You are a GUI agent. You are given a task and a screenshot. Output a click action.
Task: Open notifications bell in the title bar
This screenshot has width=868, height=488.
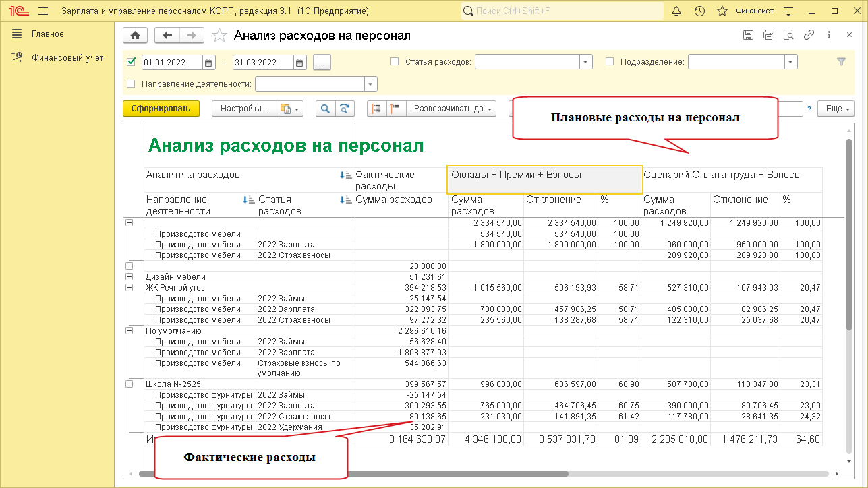677,11
